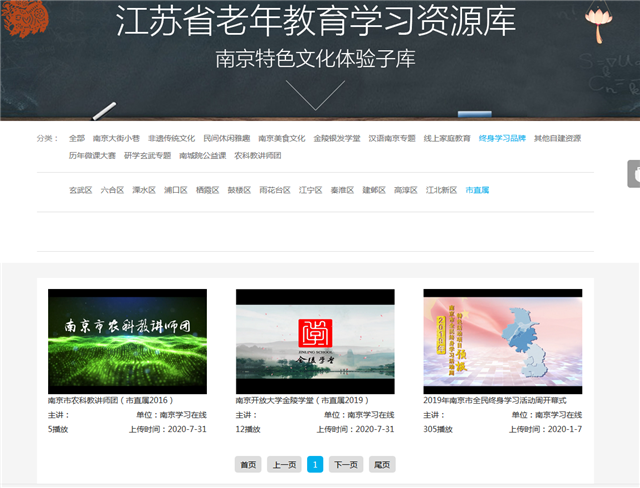Filter by 农科教讲师团 category
The image size is (640, 488).
tap(258, 156)
